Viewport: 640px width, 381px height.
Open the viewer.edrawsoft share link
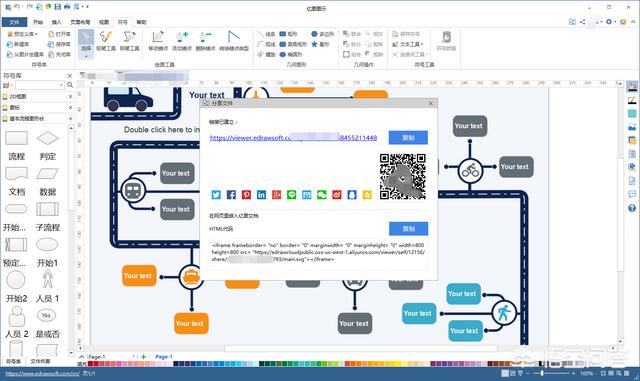pyautogui.click(x=293, y=138)
